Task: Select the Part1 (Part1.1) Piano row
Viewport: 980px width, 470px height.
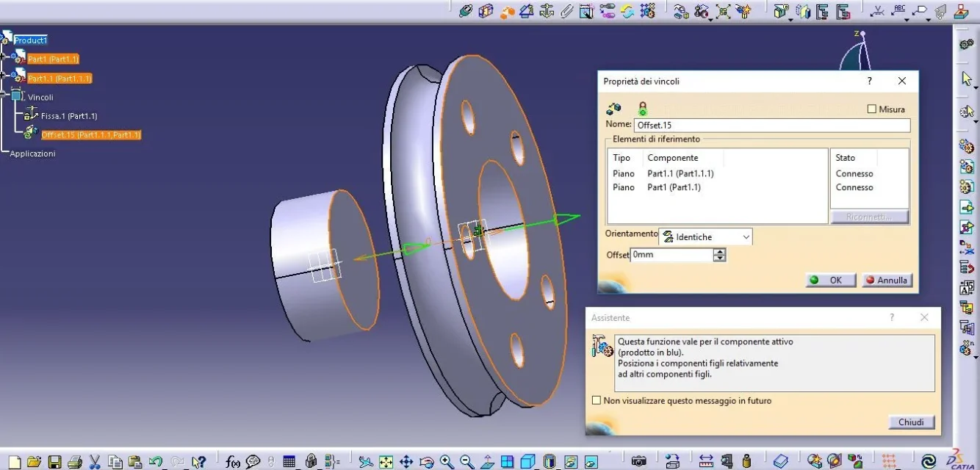Action: click(717, 187)
